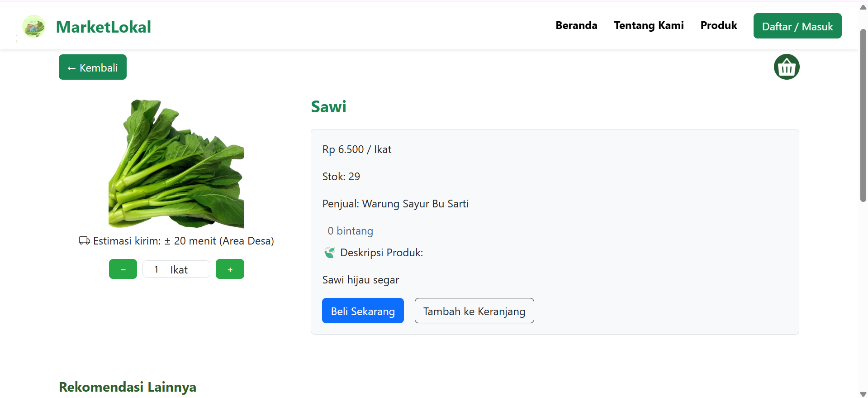
Task: Click Estimasi kirim delivery estimate text
Action: (184, 241)
